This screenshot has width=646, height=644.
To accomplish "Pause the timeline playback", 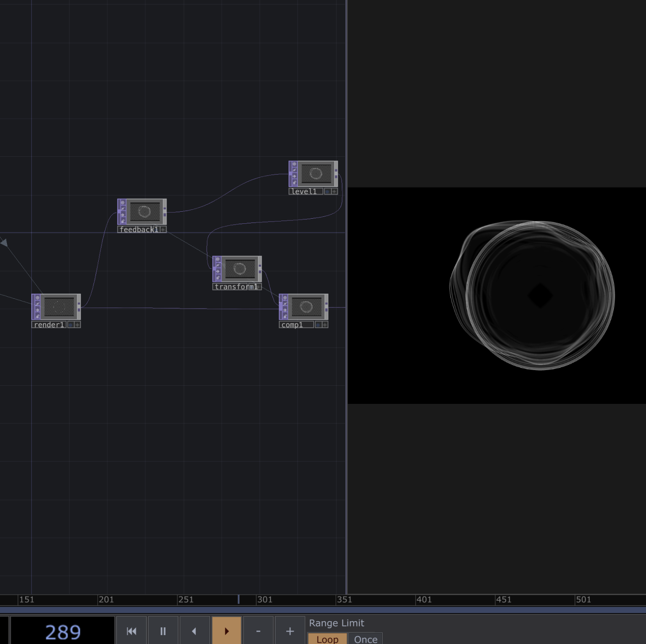I will [x=163, y=631].
